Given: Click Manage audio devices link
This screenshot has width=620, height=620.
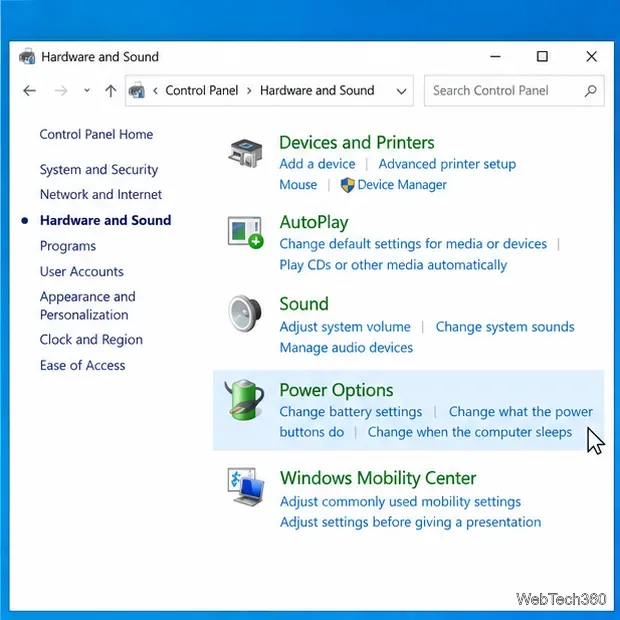Looking at the screenshot, I should (x=346, y=348).
